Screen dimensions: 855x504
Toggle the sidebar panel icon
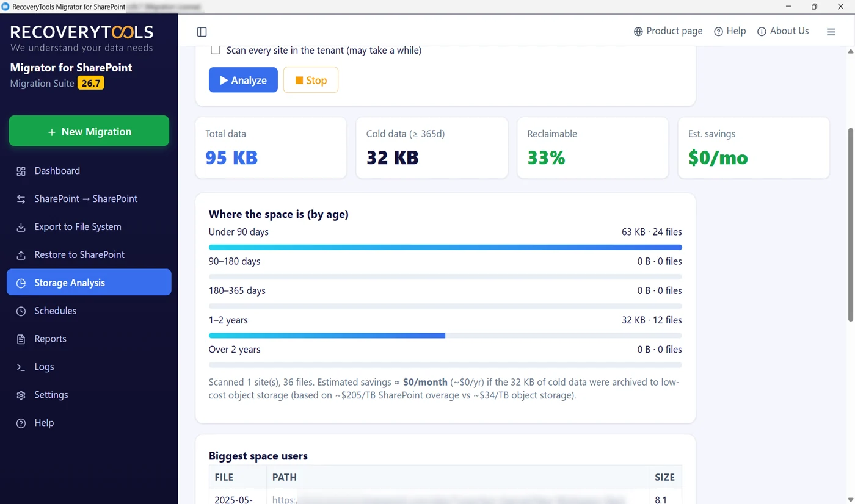pos(202,32)
